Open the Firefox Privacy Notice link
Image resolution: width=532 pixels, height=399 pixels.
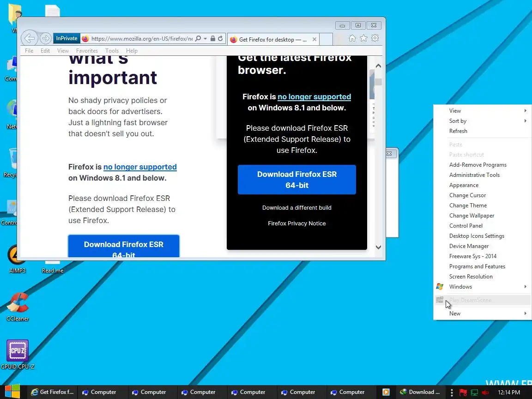click(296, 223)
